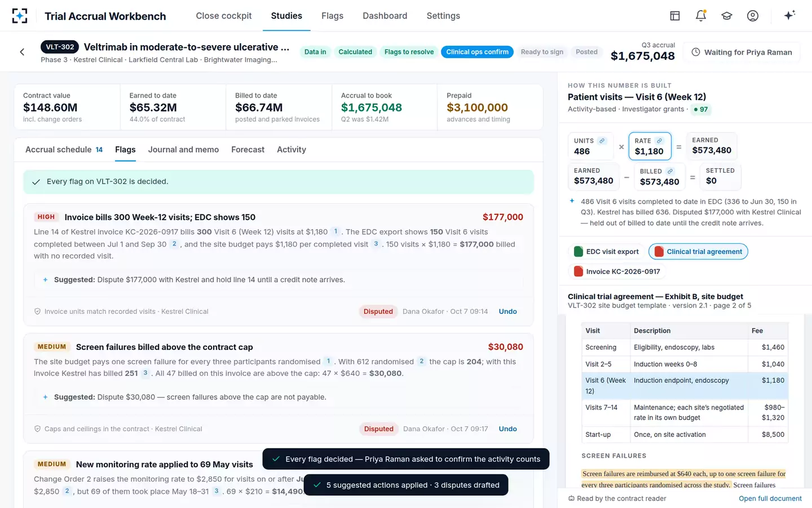Open the user profile icon

(x=753, y=16)
